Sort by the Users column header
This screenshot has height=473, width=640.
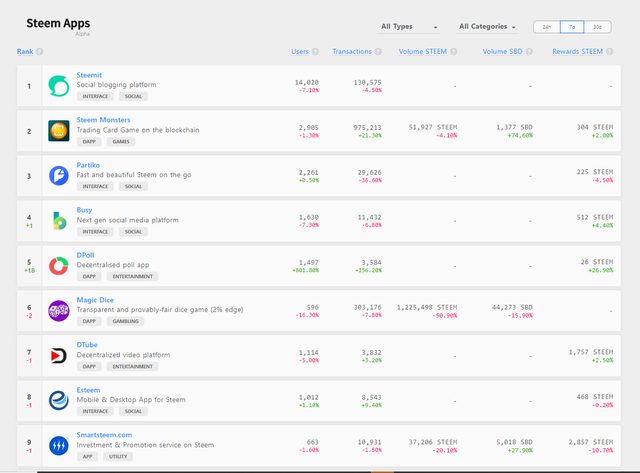coord(300,52)
